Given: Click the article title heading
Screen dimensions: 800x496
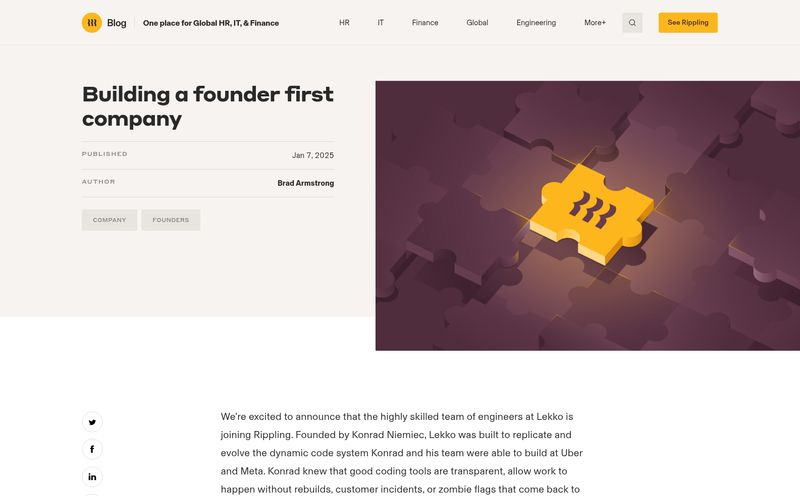Looking at the screenshot, I should [208, 107].
